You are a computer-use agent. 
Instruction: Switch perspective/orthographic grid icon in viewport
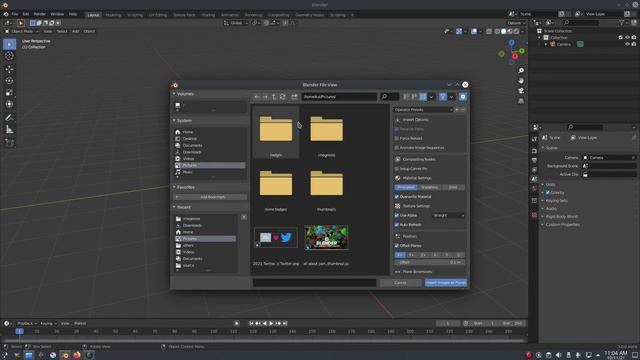(521, 100)
